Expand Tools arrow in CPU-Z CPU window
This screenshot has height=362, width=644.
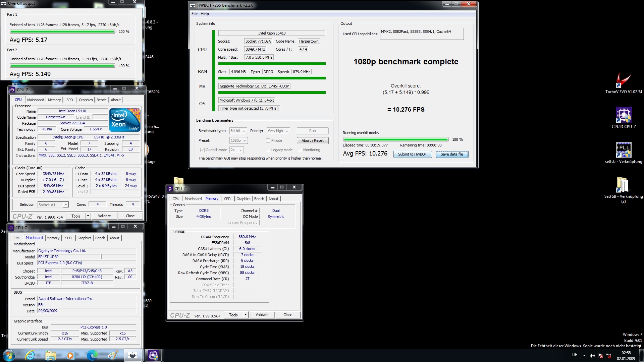point(88,216)
